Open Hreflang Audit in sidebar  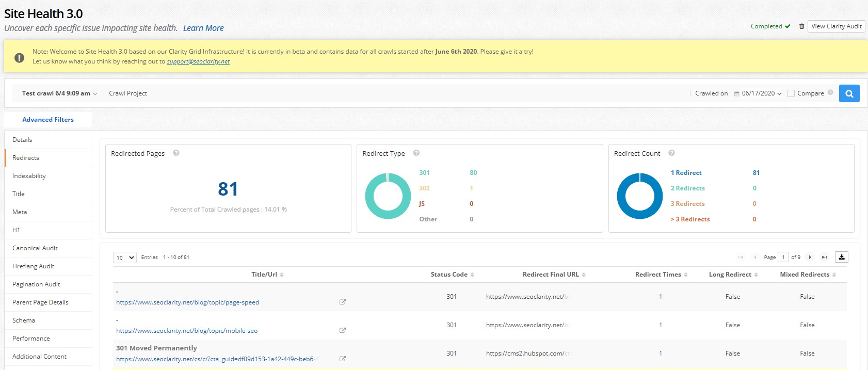[48, 266]
